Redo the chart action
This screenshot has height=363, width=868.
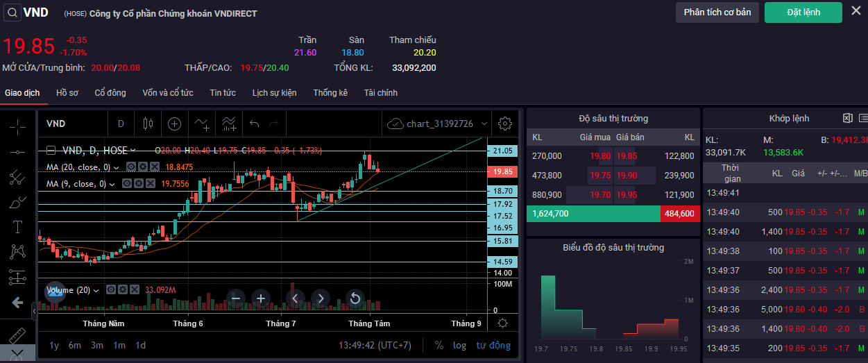tap(273, 124)
